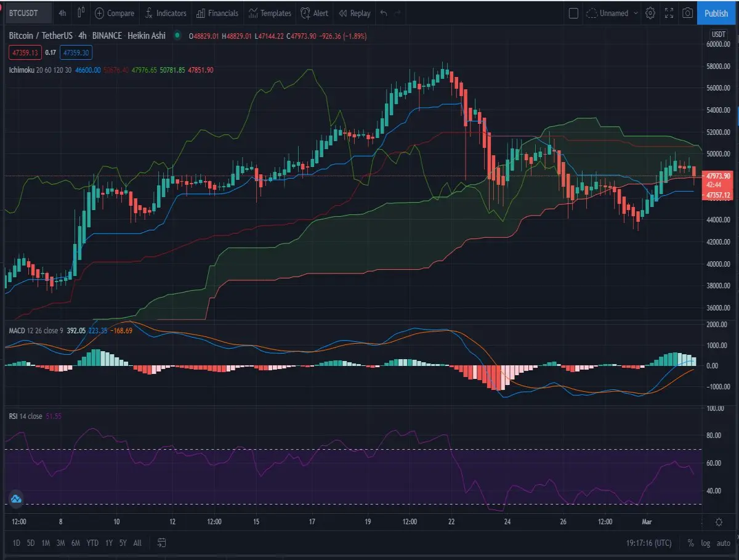This screenshot has width=739, height=560.
Task: Select the 1D date range
Action: coord(16,543)
